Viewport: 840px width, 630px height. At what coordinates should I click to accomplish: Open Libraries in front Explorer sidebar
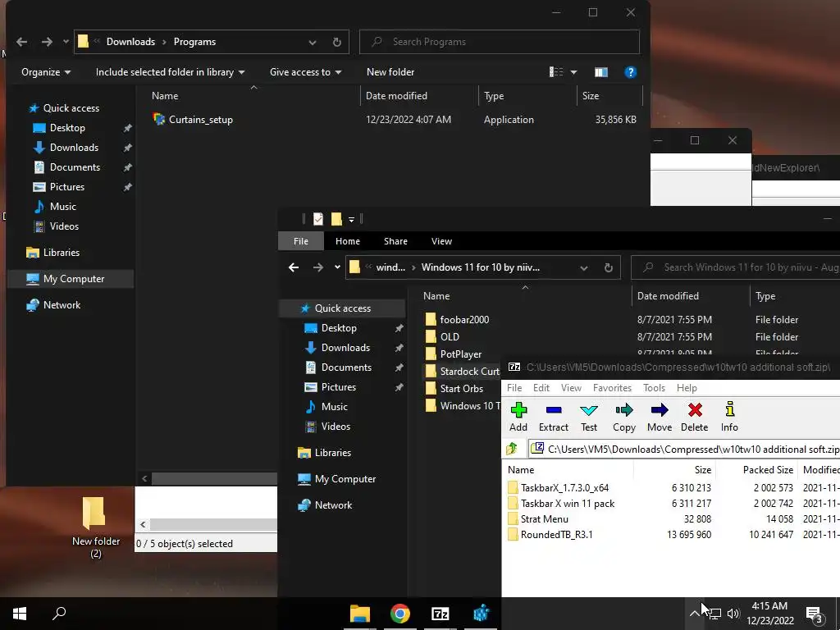pos(325,453)
